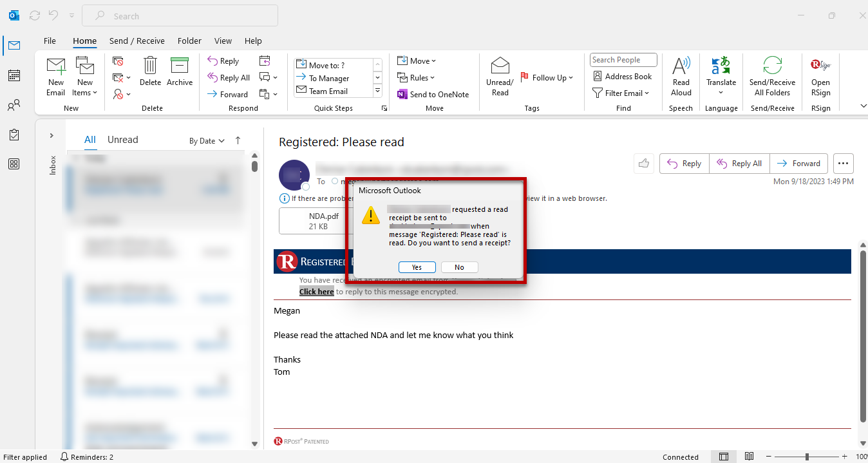Toggle sort order arrow in message list
This screenshot has height=463, width=868.
tap(238, 140)
